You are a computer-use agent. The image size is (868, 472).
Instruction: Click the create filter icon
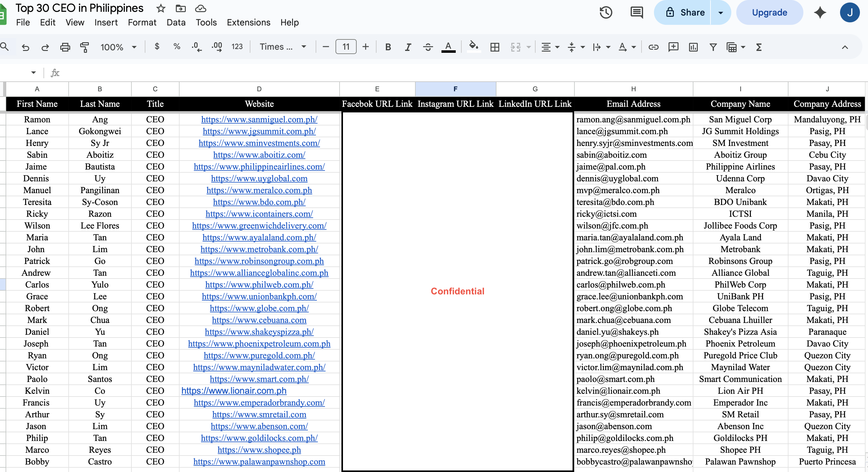coord(713,47)
